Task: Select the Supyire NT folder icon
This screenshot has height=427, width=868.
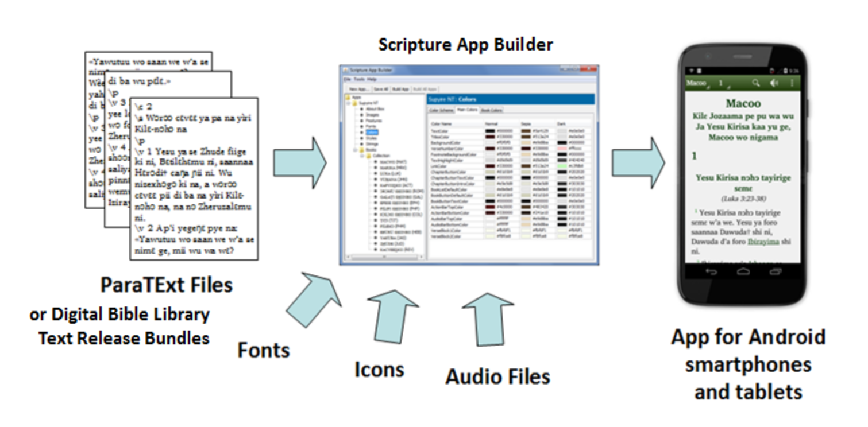Action: point(354,103)
